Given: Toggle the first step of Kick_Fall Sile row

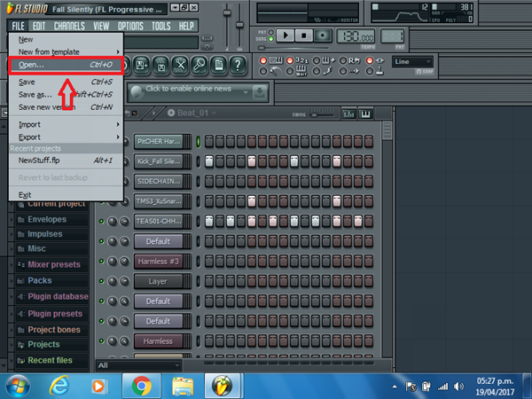Looking at the screenshot, I should coord(209,161).
